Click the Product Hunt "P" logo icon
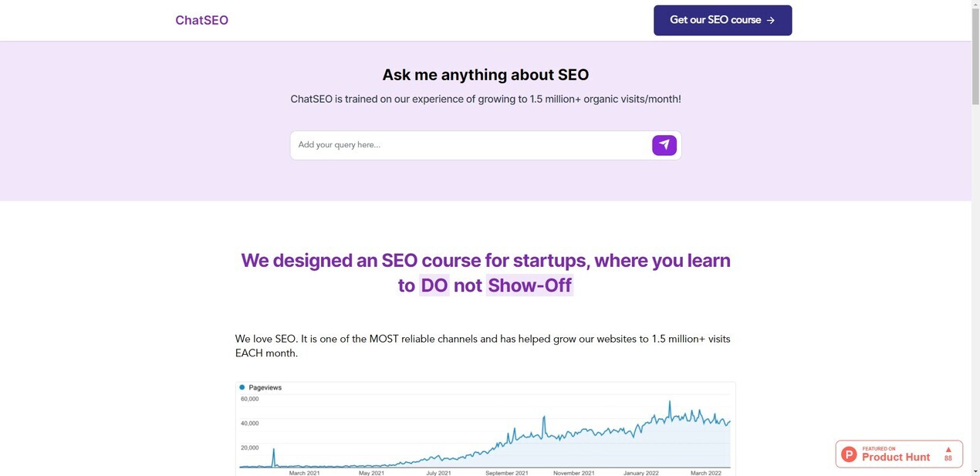 pyautogui.click(x=850, y=454)
